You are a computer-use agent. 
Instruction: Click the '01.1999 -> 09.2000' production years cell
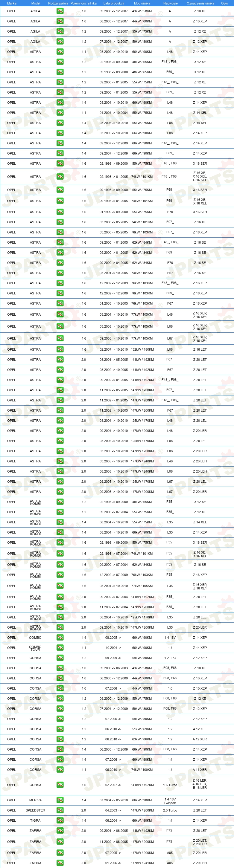tap(114, 212)
